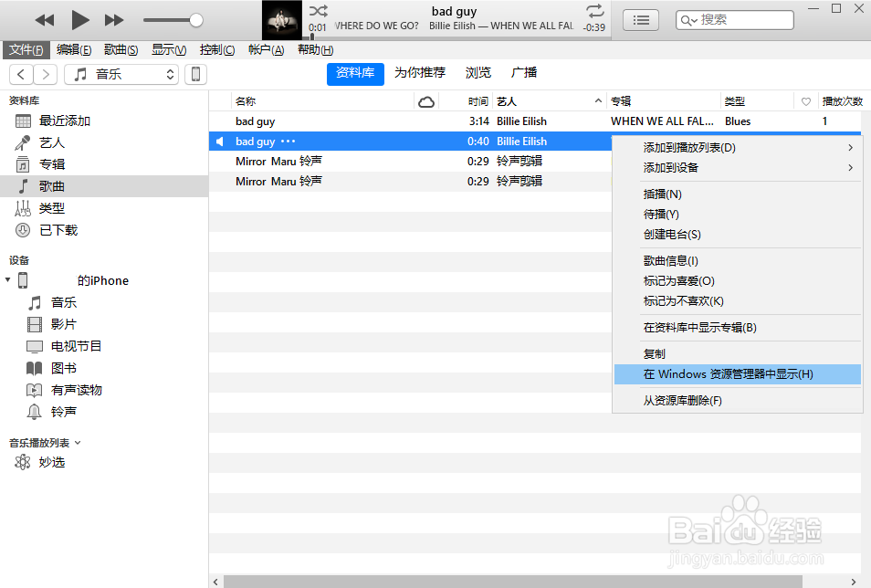Expand 添加到设备 submenu

738,168
